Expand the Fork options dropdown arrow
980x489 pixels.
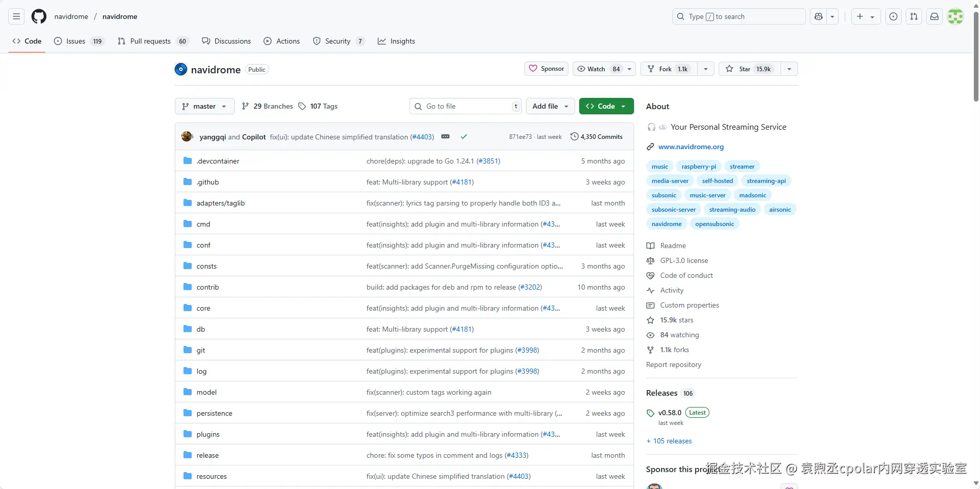coord(706,69)
